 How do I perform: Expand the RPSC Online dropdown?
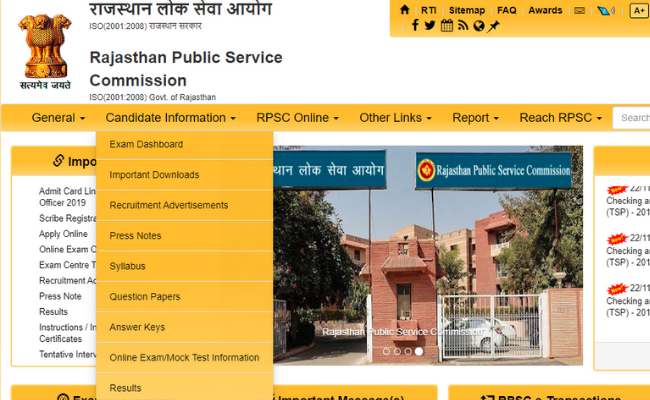click(297, 118)
